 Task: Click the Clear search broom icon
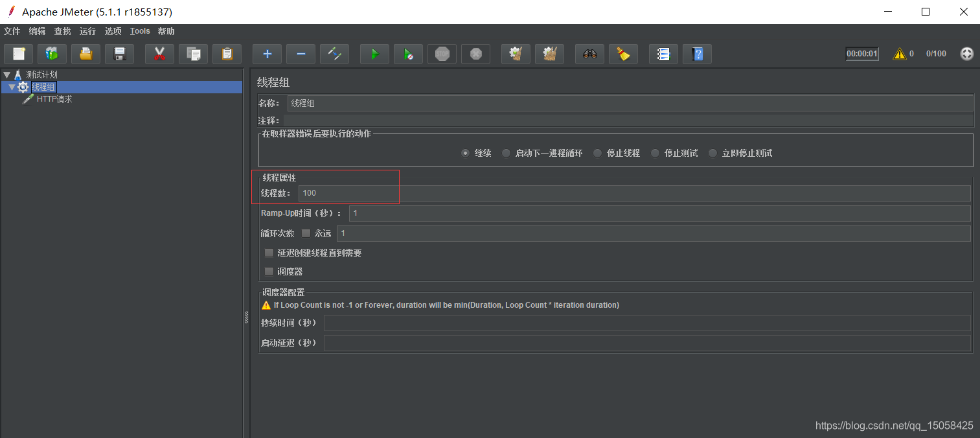coord(623,54)
